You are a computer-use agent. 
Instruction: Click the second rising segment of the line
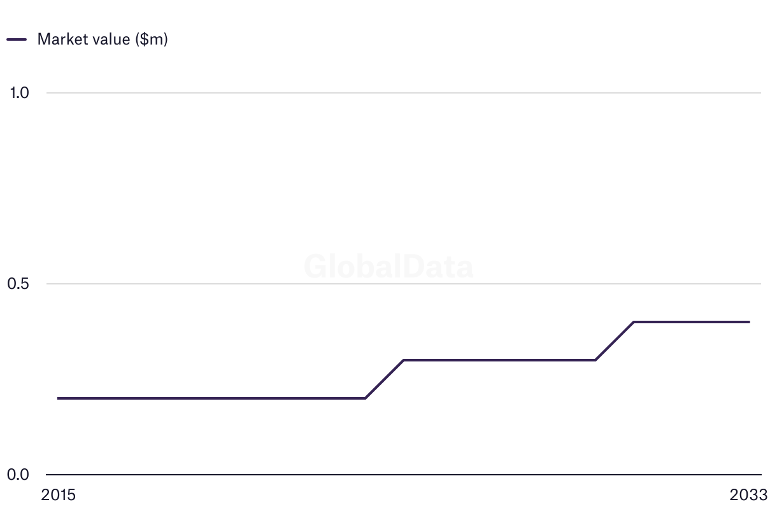pos(615,341)
